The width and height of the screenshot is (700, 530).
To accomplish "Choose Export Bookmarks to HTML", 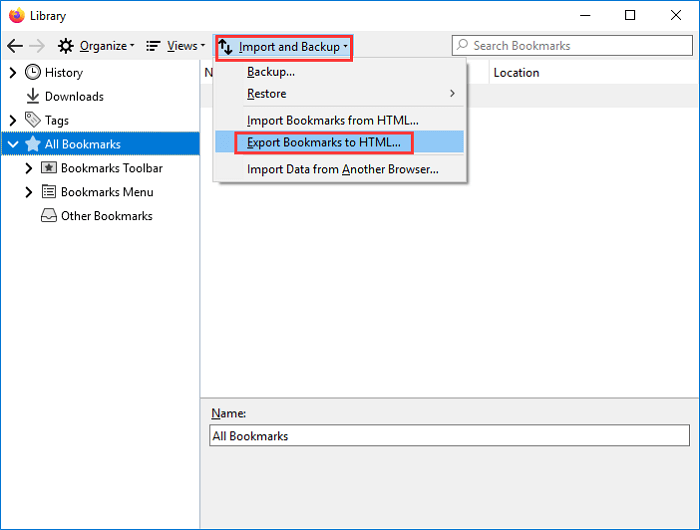I will tap(323, 142).
